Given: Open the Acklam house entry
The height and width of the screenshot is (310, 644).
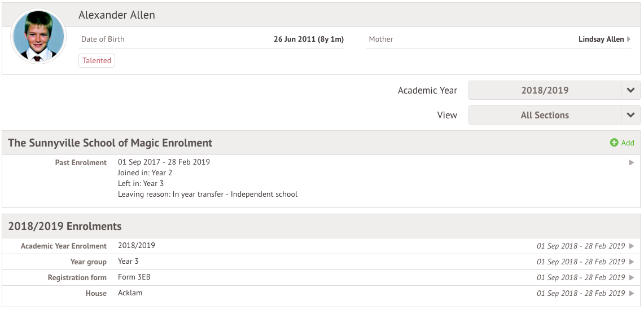Looking at the screenshot, I should click(x=130, y=293).
